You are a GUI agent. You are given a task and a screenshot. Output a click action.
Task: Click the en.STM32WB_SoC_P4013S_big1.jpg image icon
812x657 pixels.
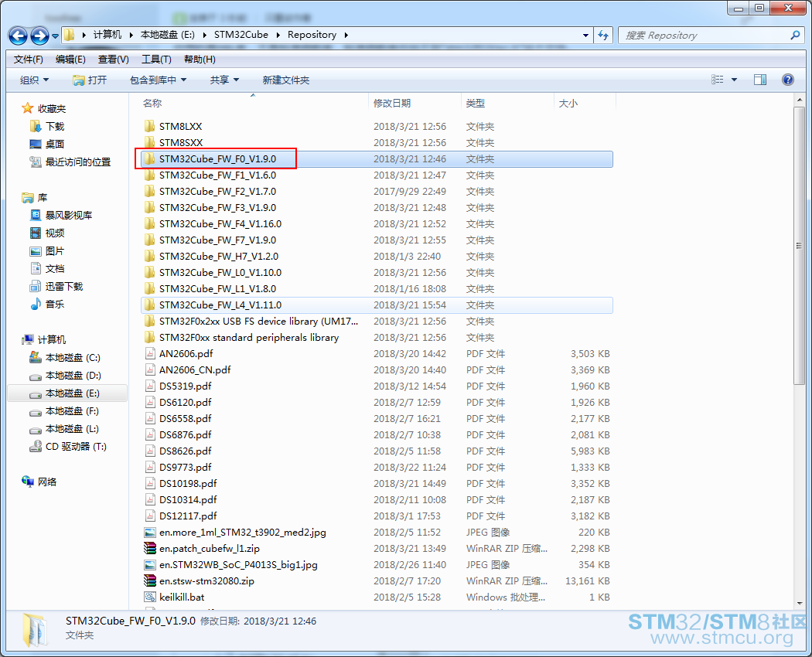click(x=150, y=565)
